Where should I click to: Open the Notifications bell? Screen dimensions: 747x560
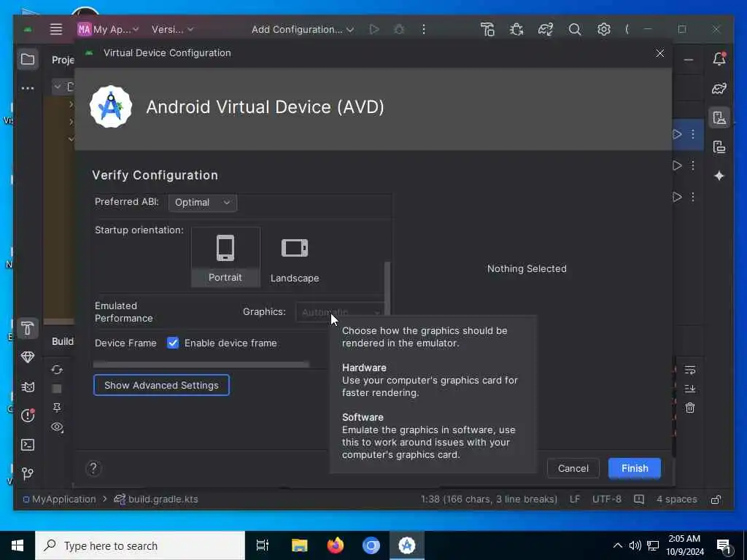(x=719, y=59)
